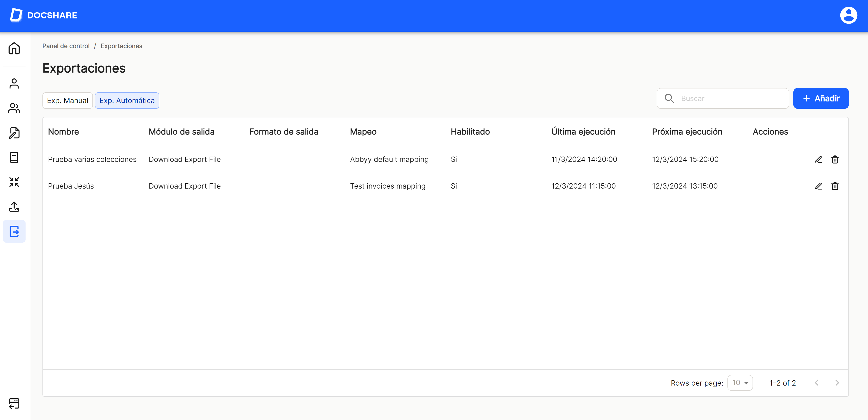Click the 1–2 of 2 pagination text
The height and width of the screenshot is (420, 868).
[782, 383]
